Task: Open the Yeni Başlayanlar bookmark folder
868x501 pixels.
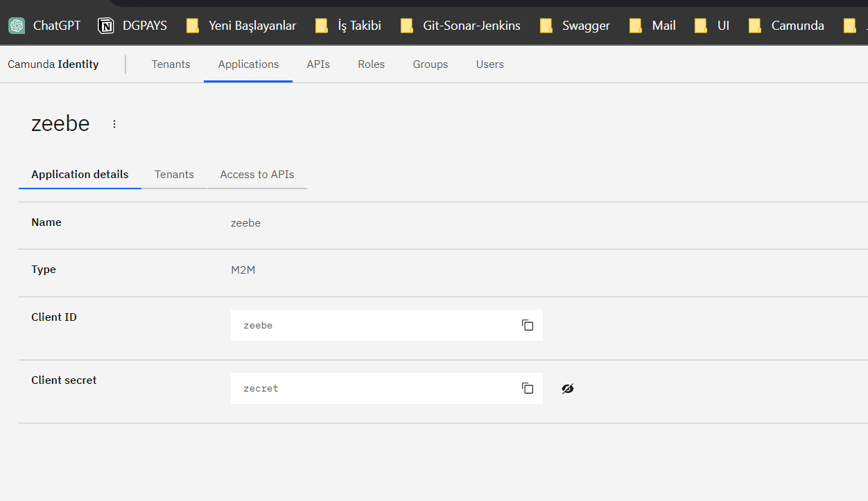Action: tap(241, 26)
